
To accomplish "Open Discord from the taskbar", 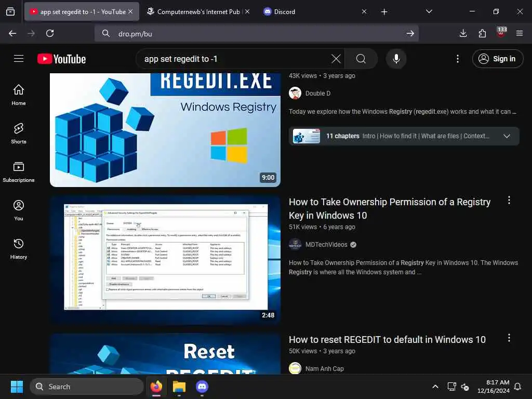I will tap(202, 387).
